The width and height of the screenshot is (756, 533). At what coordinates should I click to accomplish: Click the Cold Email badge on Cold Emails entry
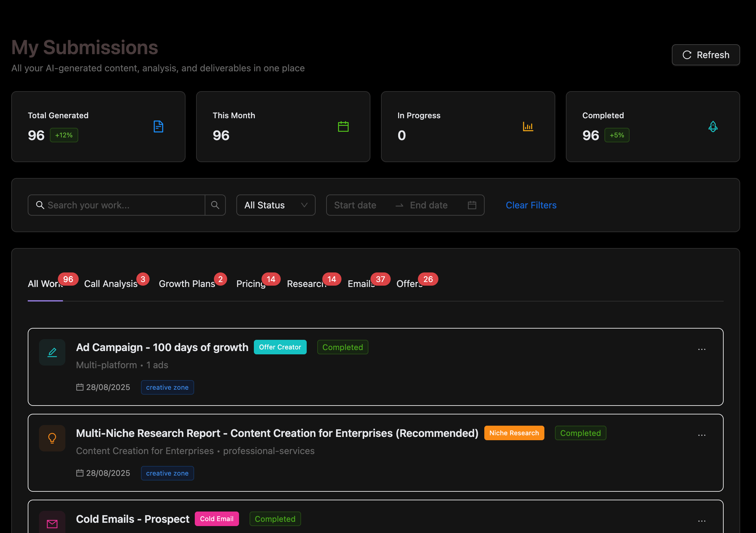click(x=216, y=519)
